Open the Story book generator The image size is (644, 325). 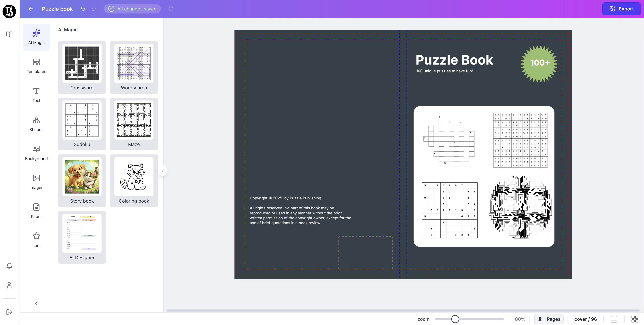82,181
